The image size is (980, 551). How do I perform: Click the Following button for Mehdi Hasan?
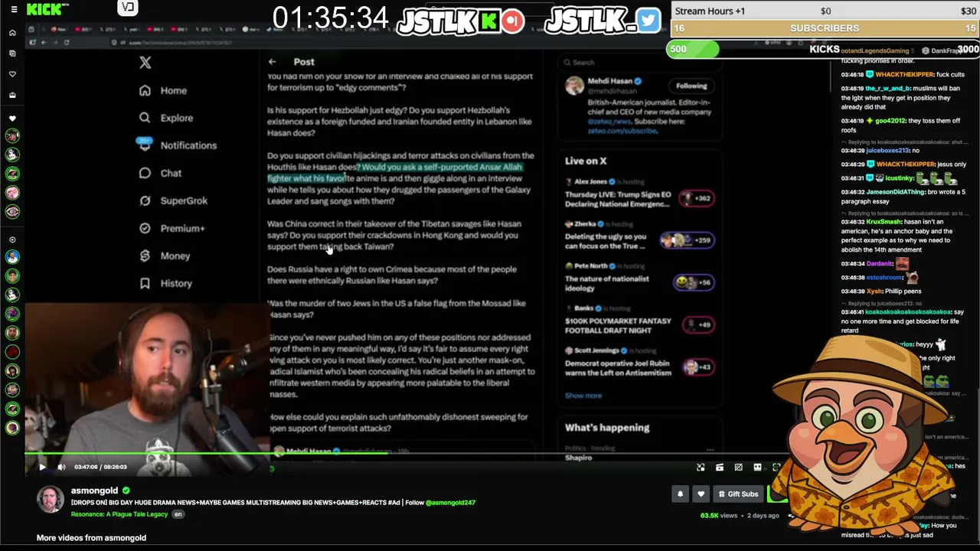[x=691, y=86]
